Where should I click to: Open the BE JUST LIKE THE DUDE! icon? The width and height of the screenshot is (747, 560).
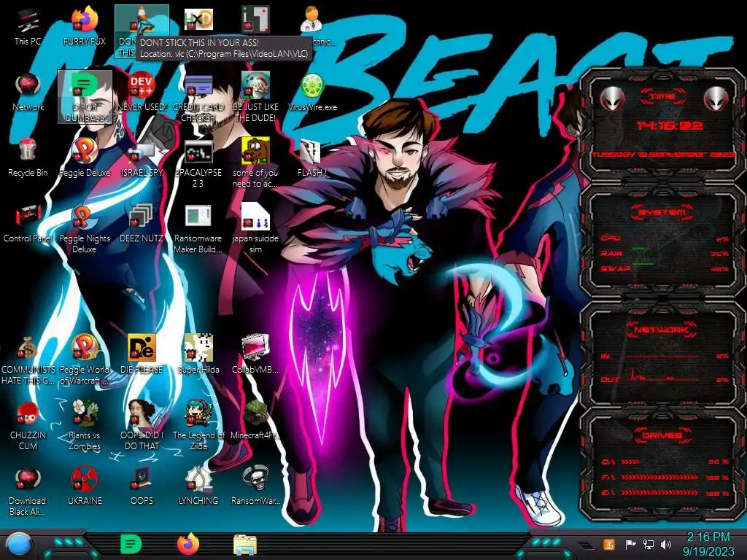[x=255, y=98]
